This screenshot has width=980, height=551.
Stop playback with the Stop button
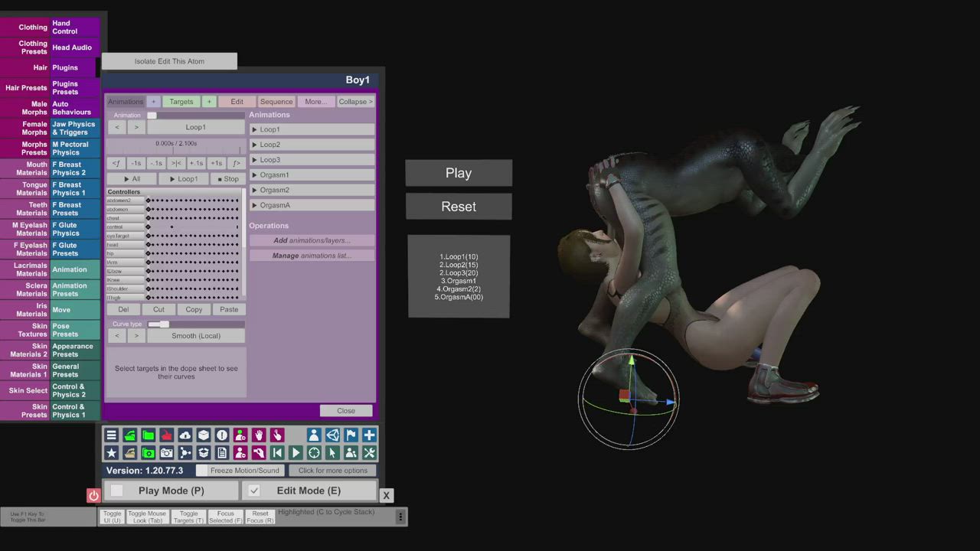pos(227,179)
